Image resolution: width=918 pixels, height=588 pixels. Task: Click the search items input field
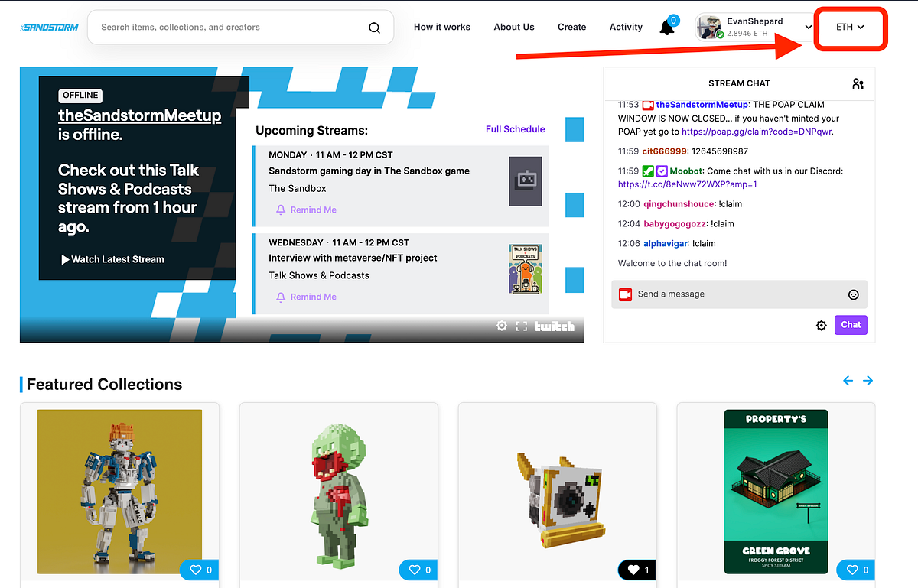(x=229, y=28)
